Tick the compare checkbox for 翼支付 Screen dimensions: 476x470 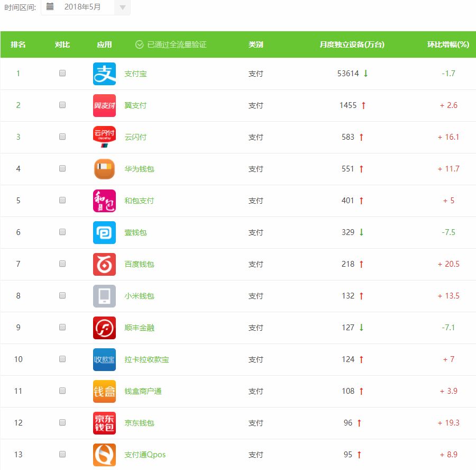click(x=62, y=105)
